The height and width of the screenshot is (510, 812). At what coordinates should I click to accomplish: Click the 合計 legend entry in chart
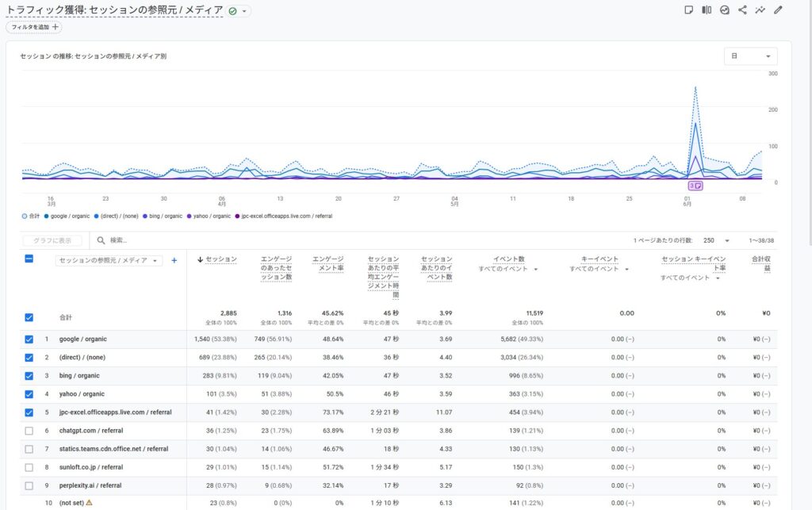click(x=31, y=217)
